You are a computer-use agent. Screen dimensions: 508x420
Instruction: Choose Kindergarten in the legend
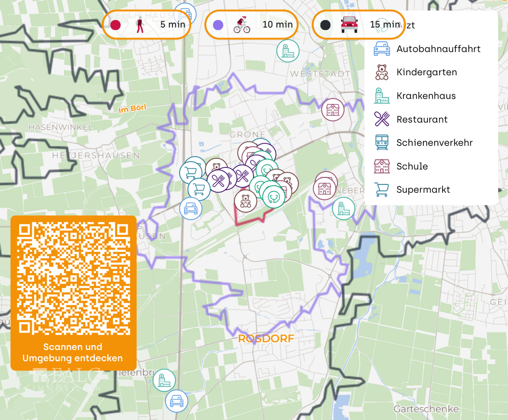tap(415, 72)
